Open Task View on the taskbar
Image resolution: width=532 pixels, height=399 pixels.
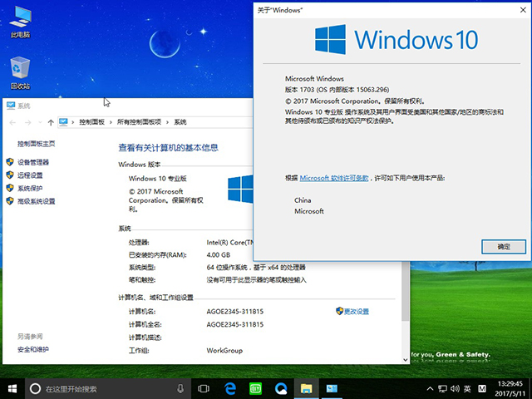point(204,388)
